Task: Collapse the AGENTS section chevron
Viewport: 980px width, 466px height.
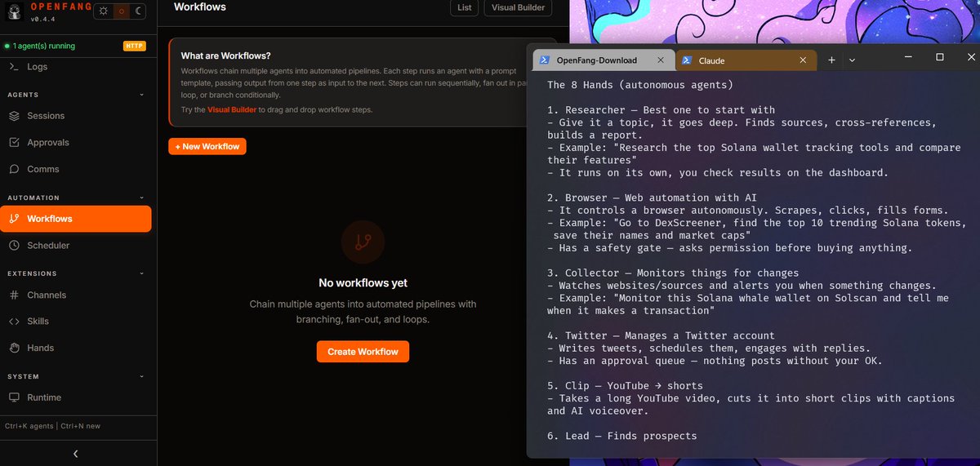Action: tap(141, 95)
